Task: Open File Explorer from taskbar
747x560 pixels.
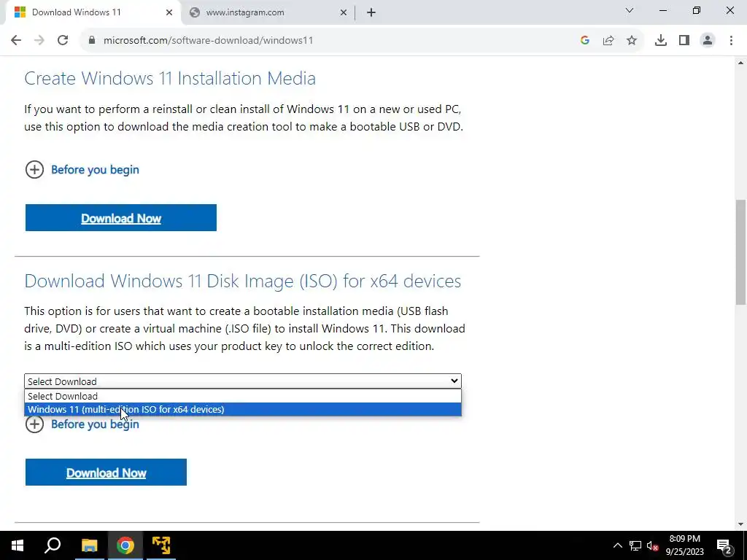Action: click(x=89, y=545)
